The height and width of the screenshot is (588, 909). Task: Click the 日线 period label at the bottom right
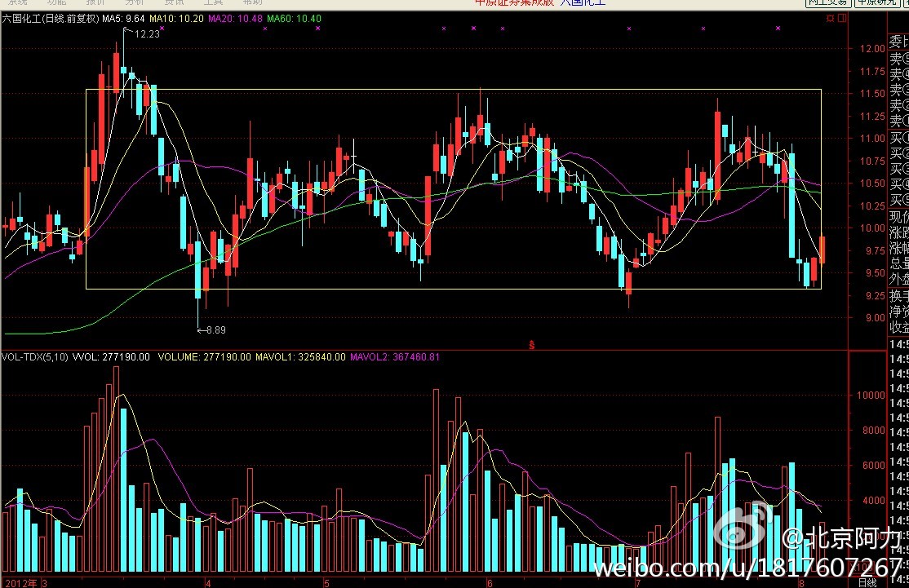click(x=867, y=582)
